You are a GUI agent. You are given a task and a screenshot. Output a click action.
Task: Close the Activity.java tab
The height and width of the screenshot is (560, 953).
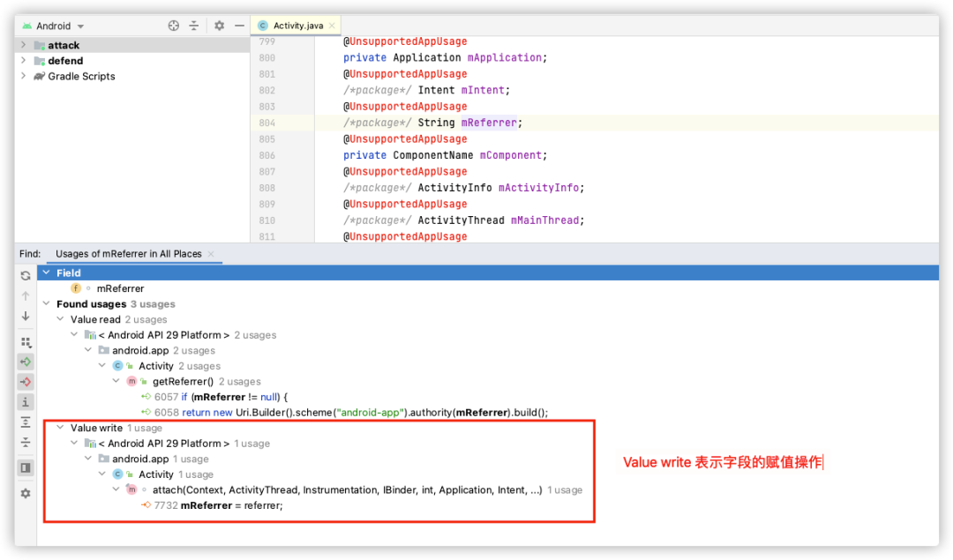point(332,26)
